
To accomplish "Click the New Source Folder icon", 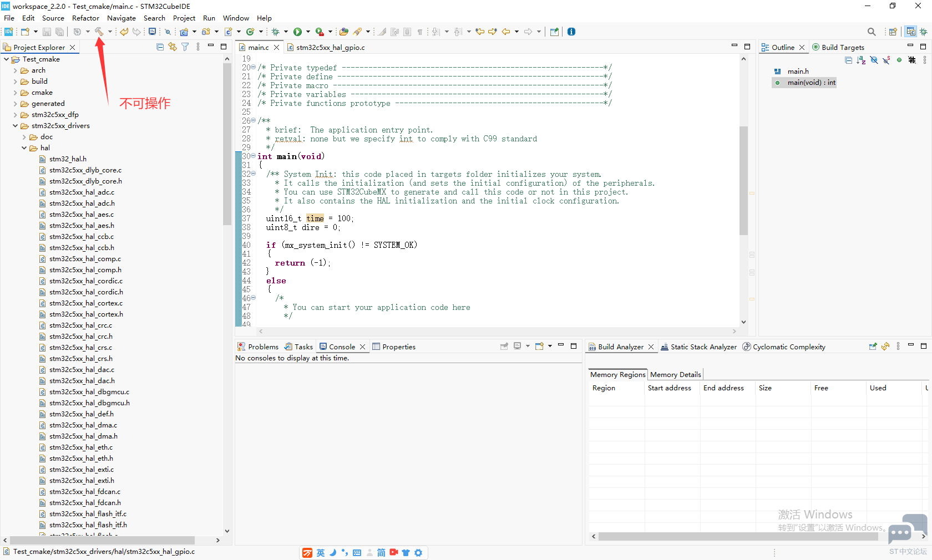I will click(x=206, y=32).
